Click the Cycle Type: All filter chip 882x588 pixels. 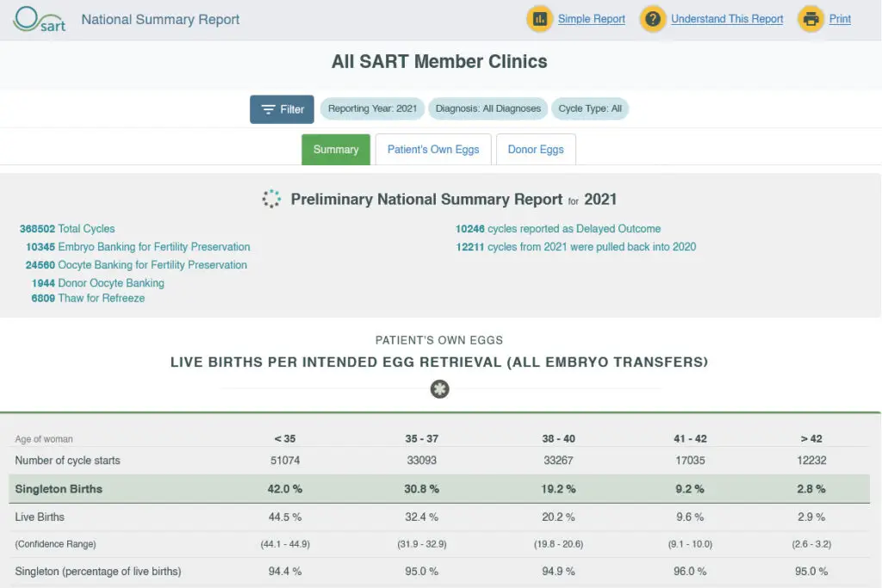590,108
